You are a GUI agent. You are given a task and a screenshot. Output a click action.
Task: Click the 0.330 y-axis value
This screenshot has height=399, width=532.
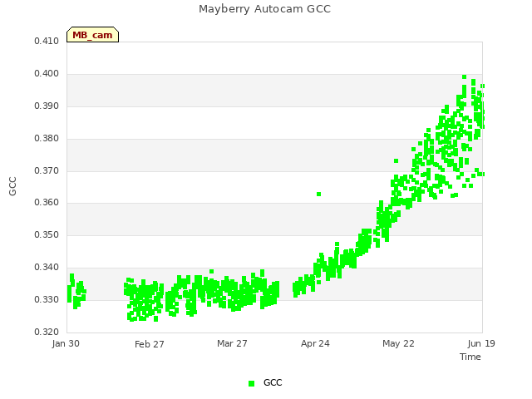[47, 299]
